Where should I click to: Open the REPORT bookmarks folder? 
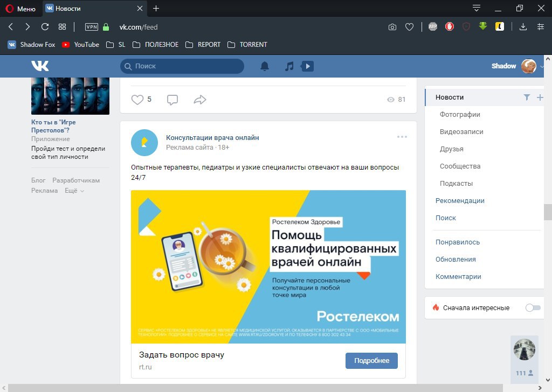coord(203,45)
